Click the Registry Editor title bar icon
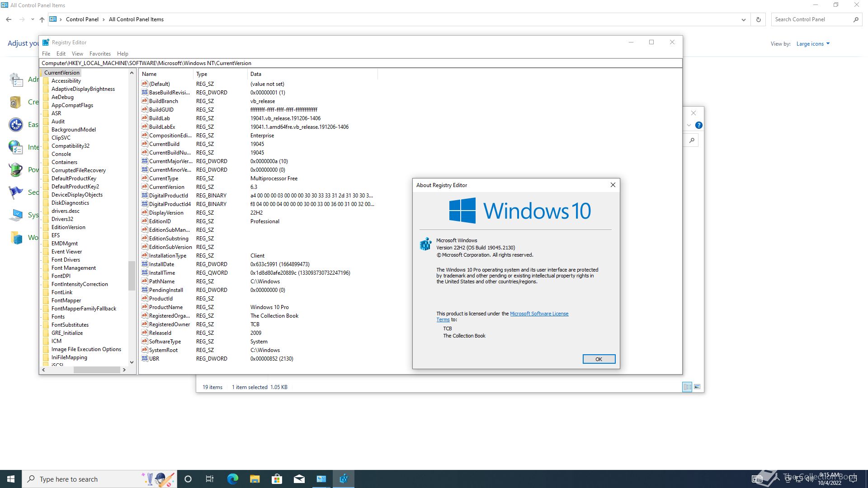This screenshot has height=488, width=868. (x=46, y=42)
